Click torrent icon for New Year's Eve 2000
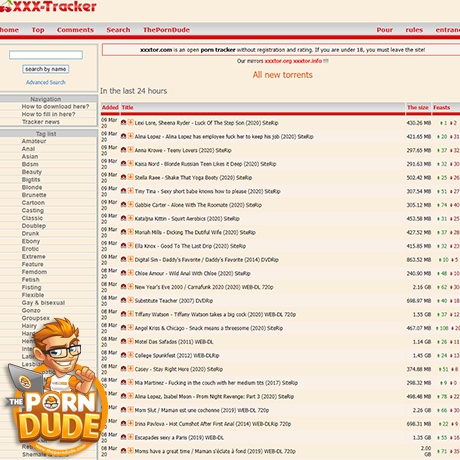This screenshot has height=460, width=460. pyautogui.click(x=123, y=287)
